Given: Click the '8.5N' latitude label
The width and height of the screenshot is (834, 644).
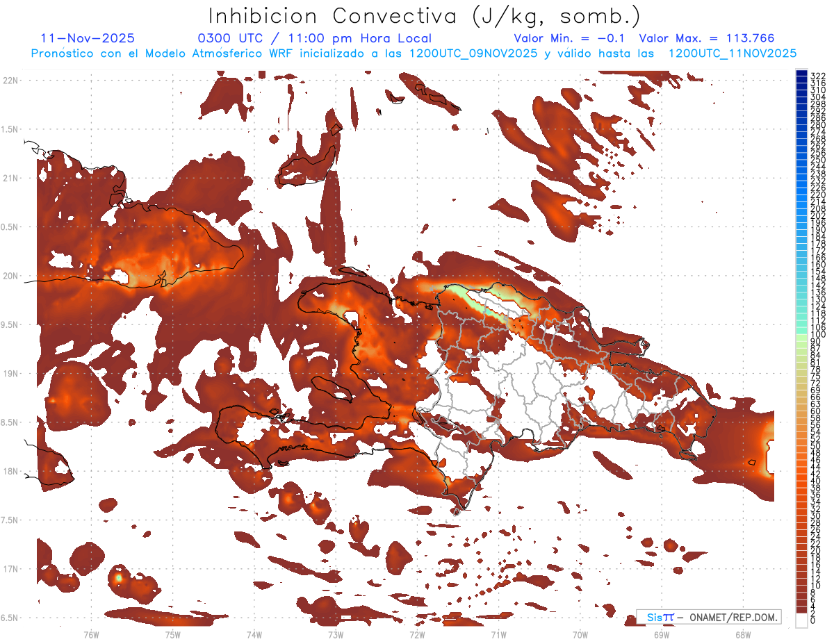Looking at the screenshot, I should tap(10, 422).
